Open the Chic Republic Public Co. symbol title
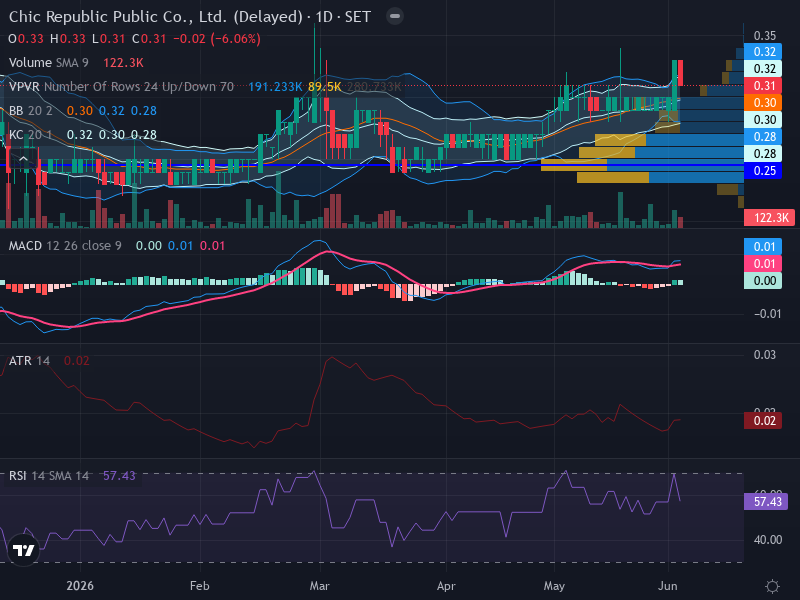800x600 pixels. [156, 17]
